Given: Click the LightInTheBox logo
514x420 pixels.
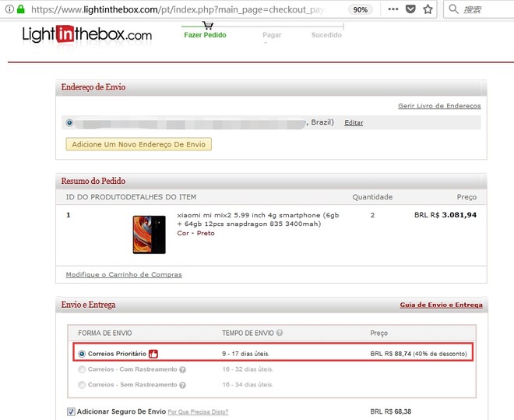Looking at the screenshot, I should pos(87,35).
